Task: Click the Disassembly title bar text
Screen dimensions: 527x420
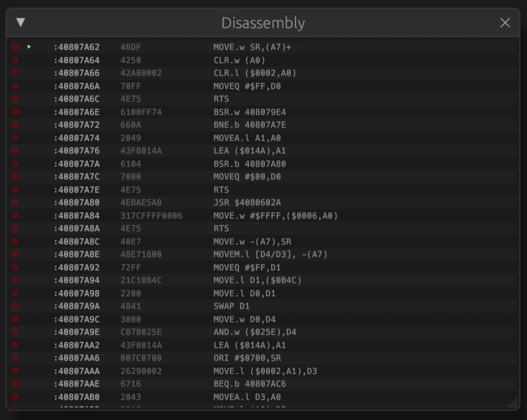Action: point(263,23)
